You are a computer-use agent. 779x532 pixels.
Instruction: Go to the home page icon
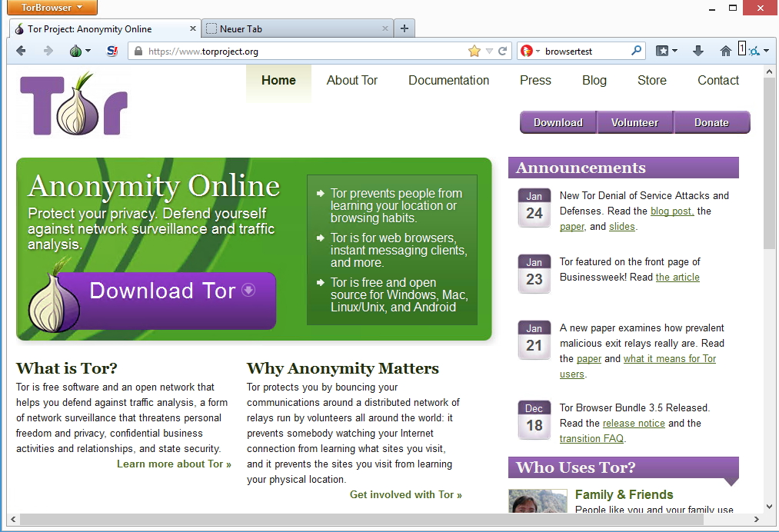(x=725, y=51)
